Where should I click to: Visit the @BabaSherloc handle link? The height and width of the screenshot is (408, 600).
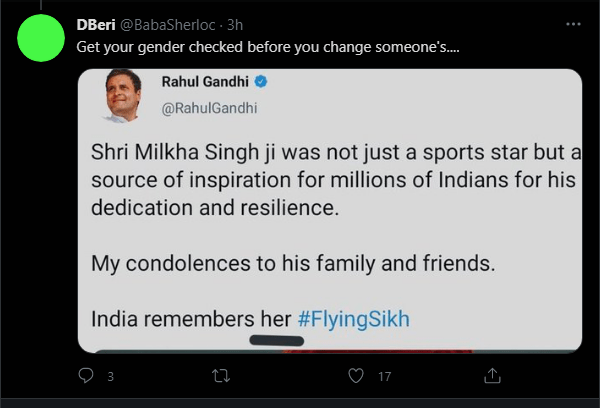tap(168, 25)
